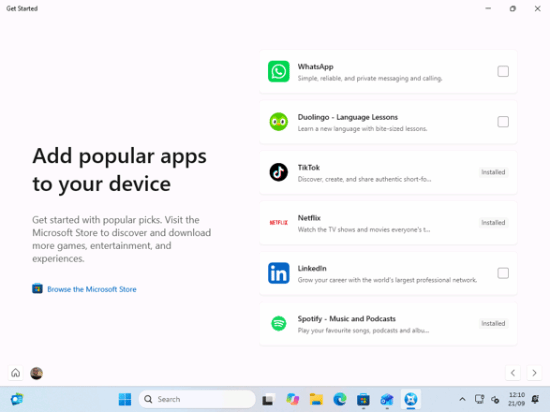
Task: Click the Add popular apps heading
Action: pos(119,170)
